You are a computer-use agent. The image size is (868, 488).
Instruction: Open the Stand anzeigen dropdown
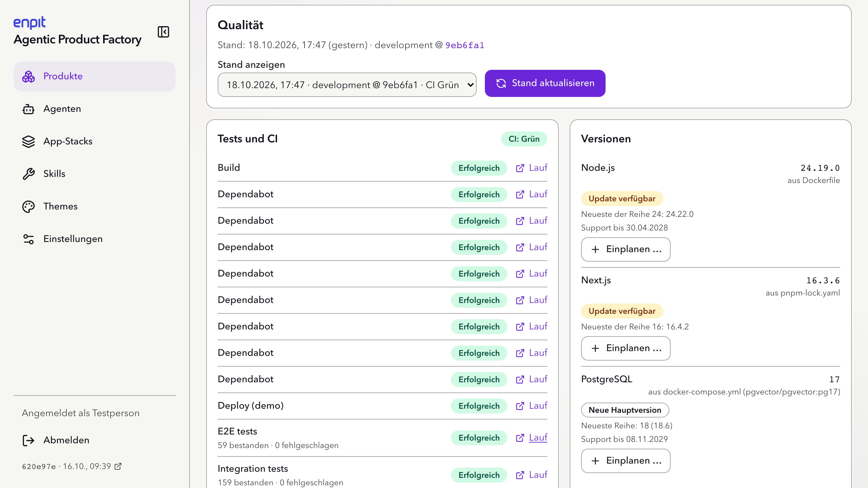tap(347, 85)
